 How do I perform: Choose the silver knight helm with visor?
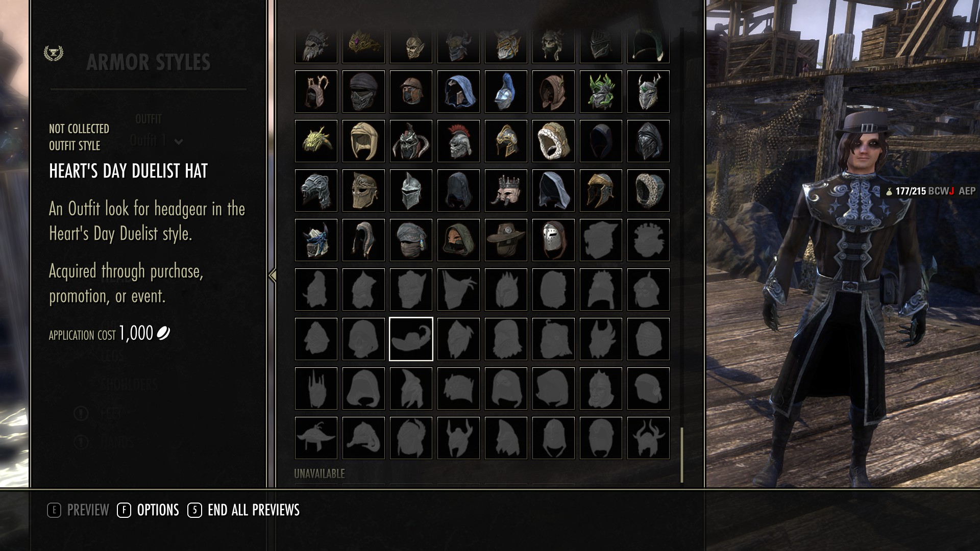point(411,191)
